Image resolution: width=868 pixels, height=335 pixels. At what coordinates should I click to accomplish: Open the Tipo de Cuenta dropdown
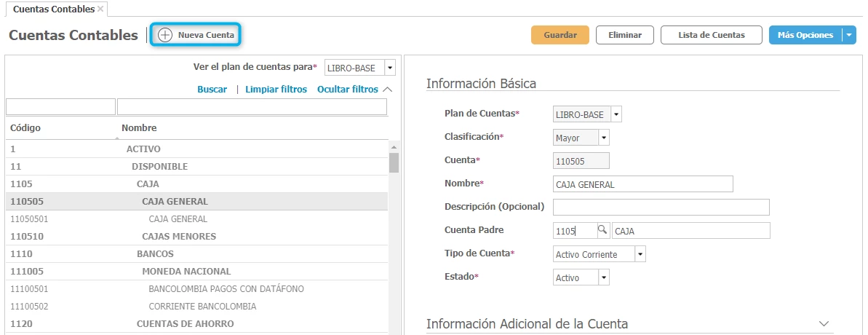(x=640, y=254)
